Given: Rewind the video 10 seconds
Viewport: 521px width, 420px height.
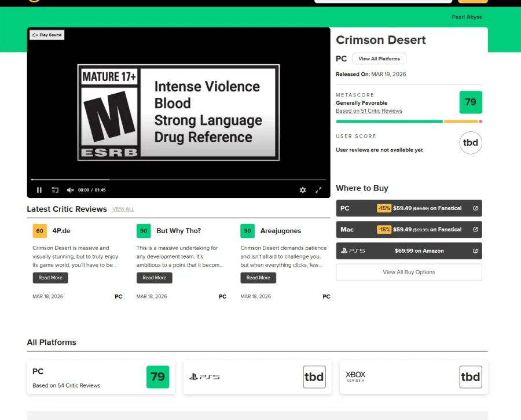Looking at the screenshot, I should click(55, 190).
